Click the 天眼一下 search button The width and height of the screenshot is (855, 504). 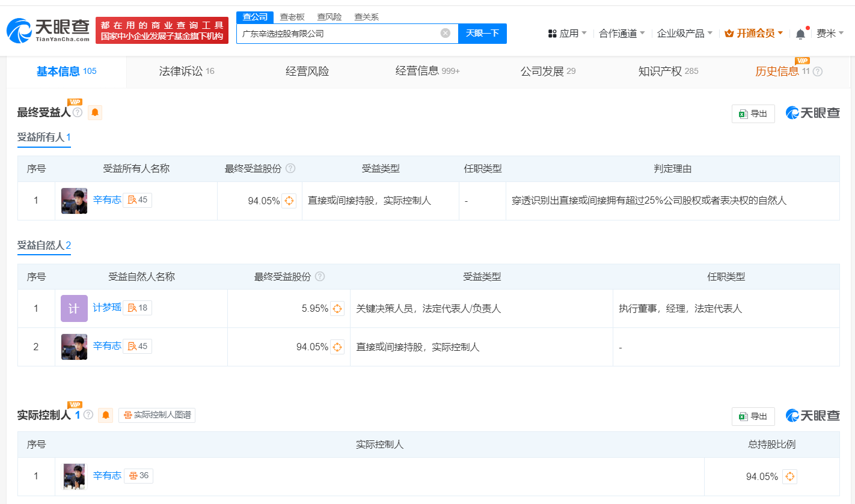[x=482, y=33]
